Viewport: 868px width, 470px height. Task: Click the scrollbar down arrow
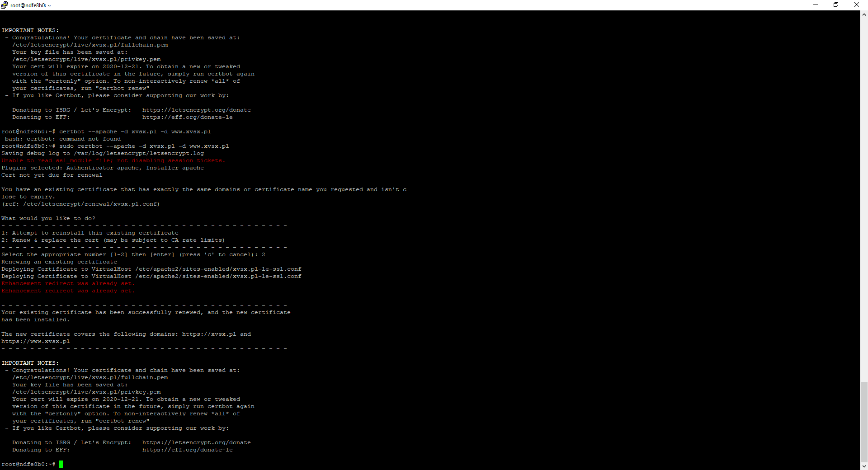point(864,466)
